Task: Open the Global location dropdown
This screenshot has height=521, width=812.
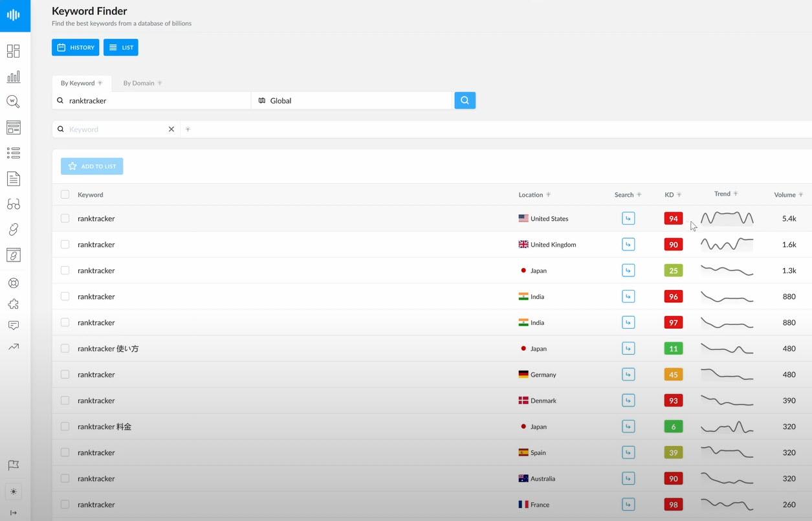Action: (352, 100)
